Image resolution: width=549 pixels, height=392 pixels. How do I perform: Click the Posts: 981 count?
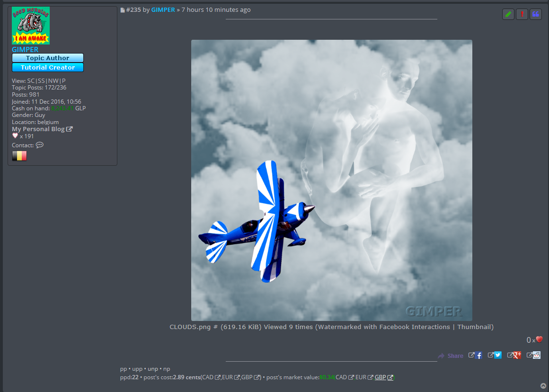[x=26, y=95]
